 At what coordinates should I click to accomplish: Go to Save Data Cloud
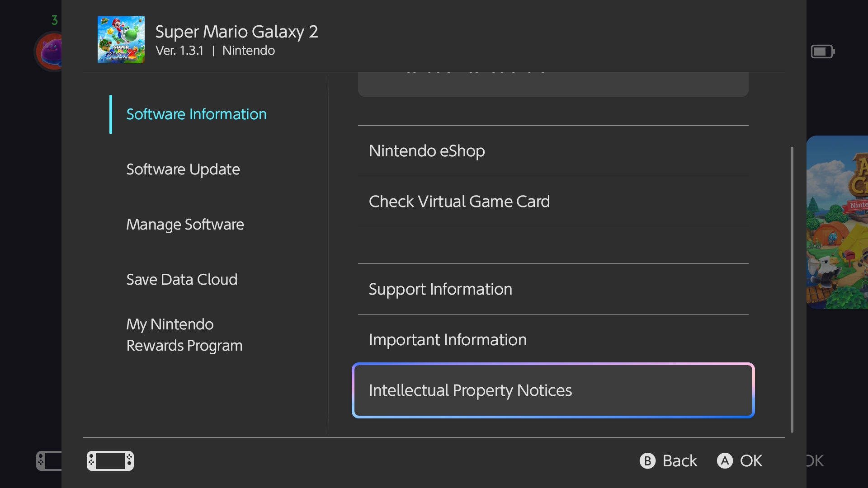pos(181,280)
